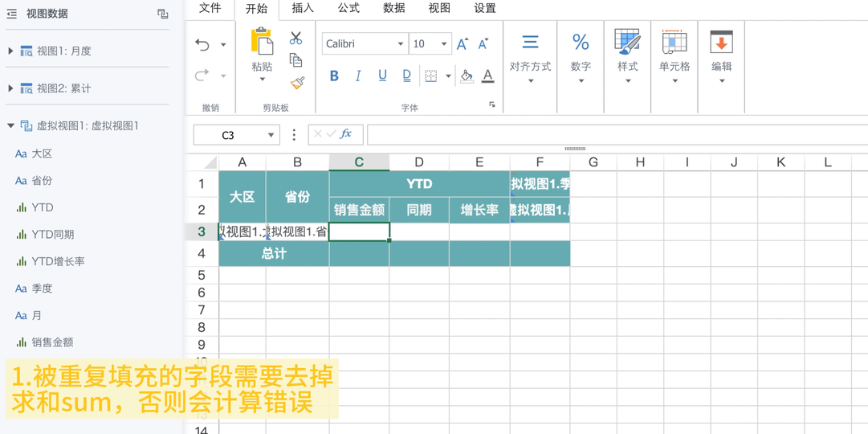Click the Copy icon in clipboard group

click(x=296, y=59)
